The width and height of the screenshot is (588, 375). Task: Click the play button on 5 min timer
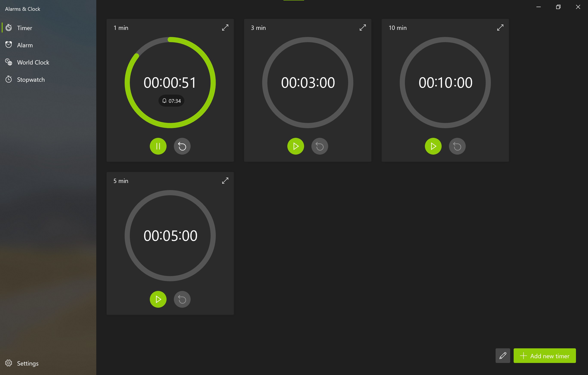coord(158,299)
